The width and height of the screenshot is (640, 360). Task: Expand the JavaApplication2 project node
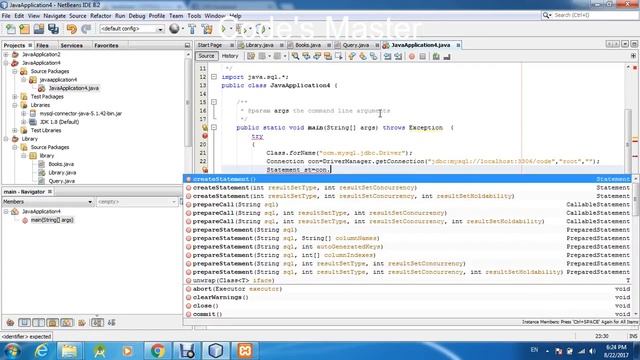[6, 54]
